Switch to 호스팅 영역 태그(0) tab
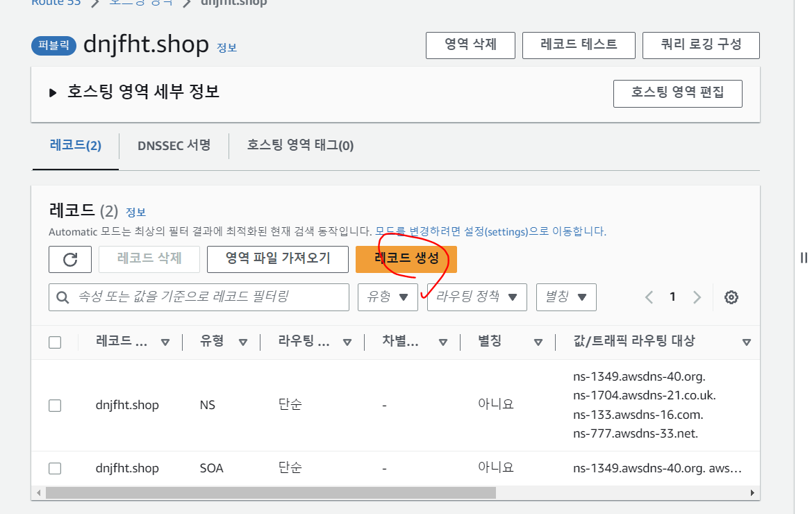The image size is (812, 514). (x=300, y=145)
